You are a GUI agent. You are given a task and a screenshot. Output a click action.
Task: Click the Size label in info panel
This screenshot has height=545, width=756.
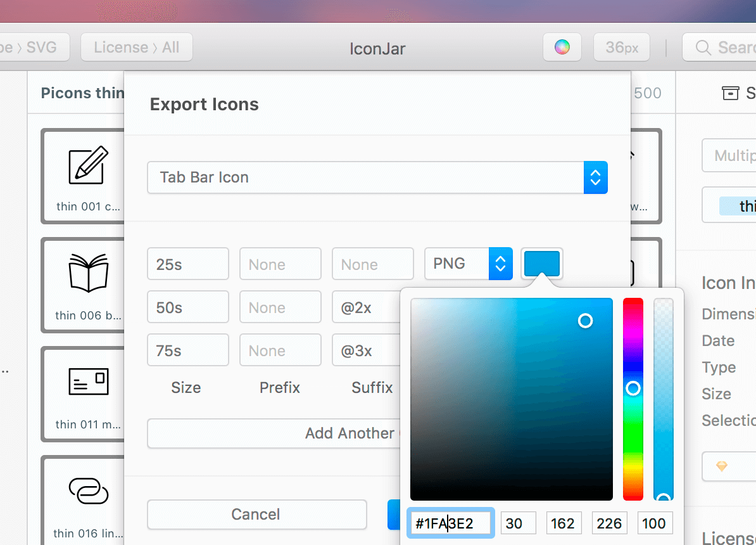point(717,394)
